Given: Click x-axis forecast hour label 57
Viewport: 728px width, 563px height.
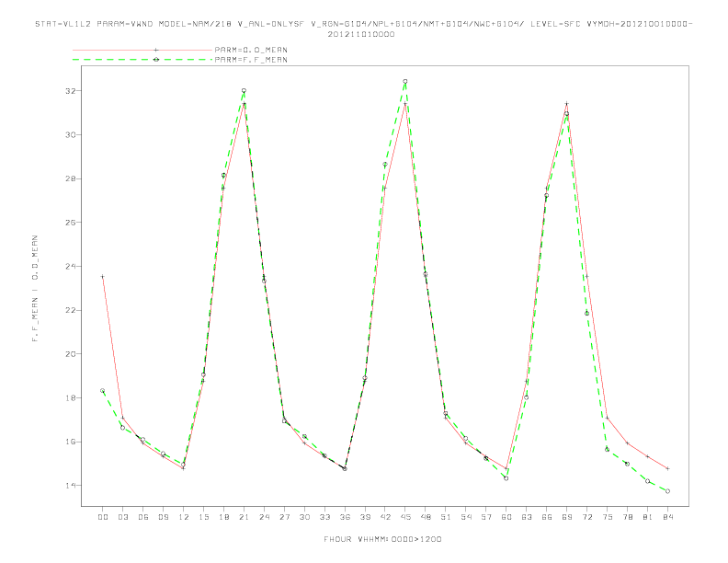Looking at the screenshot, I should (486, 517).
